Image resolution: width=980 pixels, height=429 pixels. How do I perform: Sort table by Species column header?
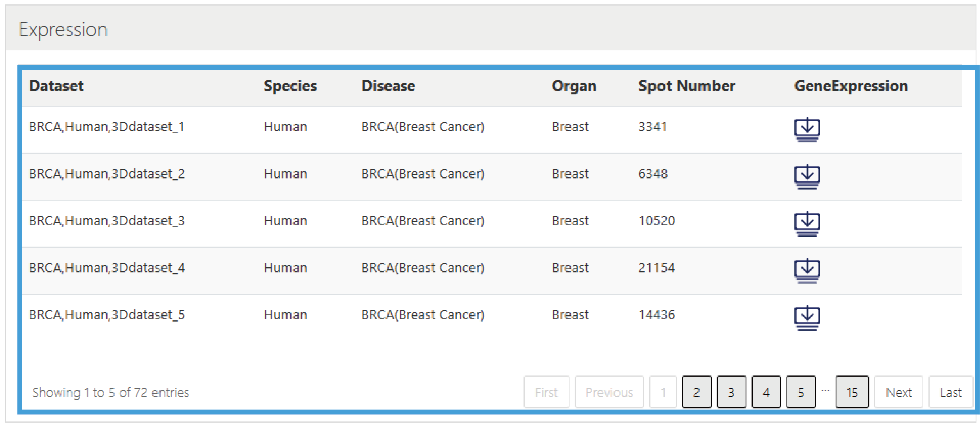click(x=290, y=86)
